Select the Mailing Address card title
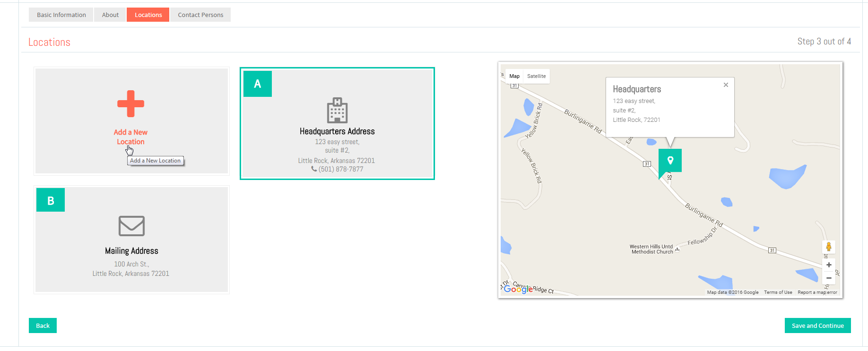868x351 pixels. coord(131,251)
